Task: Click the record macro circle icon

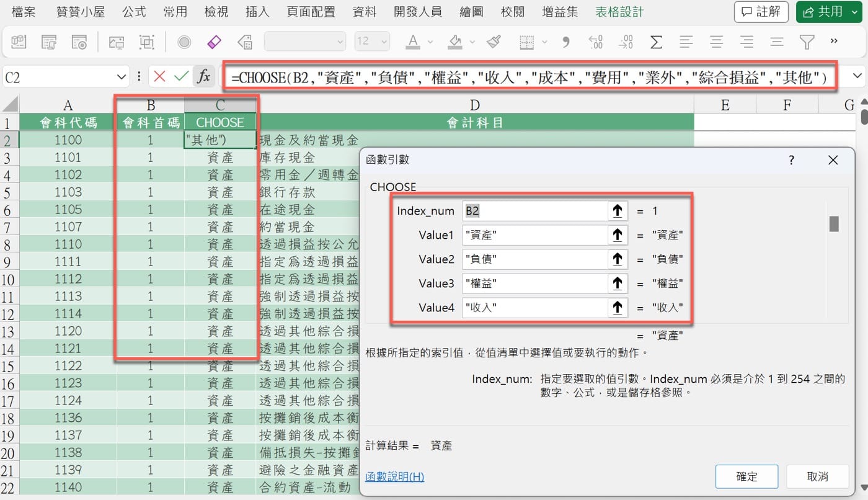Action: pos(184,42)
